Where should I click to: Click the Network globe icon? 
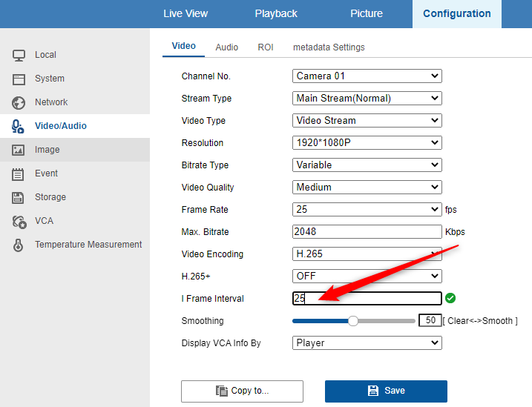(19, 103)
